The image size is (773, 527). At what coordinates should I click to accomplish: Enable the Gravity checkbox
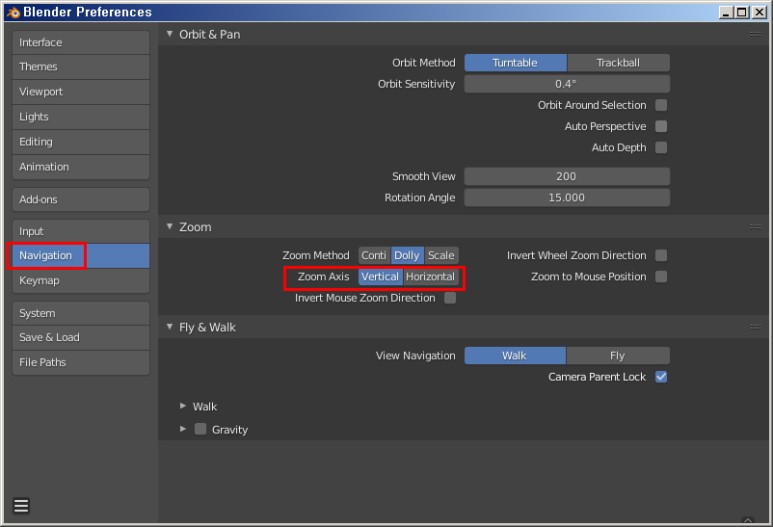(x=200, y=429)
